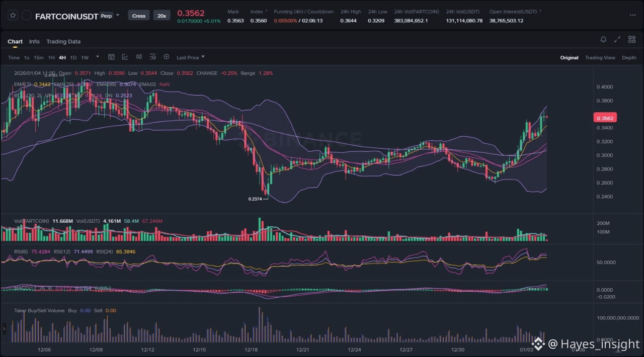Expand chart to fullscreen
This screenshot has height=357, width=644.
617,39
